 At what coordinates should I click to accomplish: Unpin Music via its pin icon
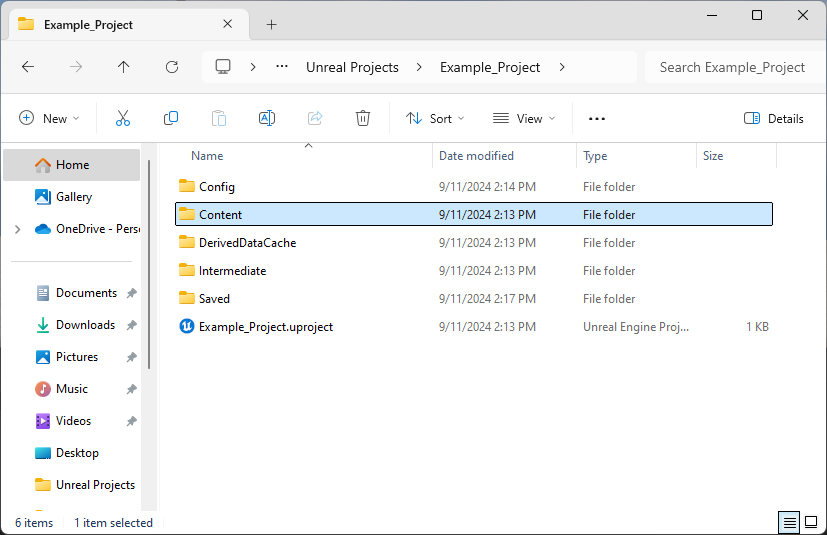click(132, 389)
